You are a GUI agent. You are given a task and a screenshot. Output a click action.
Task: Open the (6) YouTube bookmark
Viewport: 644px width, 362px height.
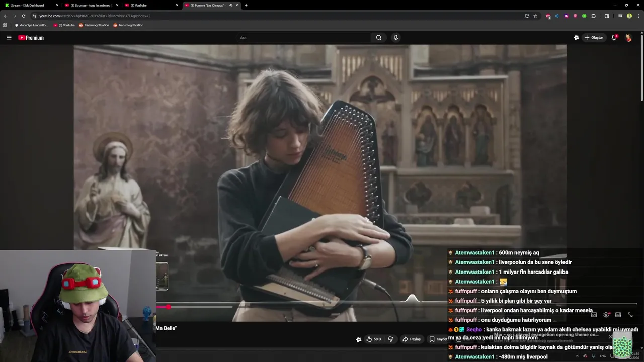point(64,25)
